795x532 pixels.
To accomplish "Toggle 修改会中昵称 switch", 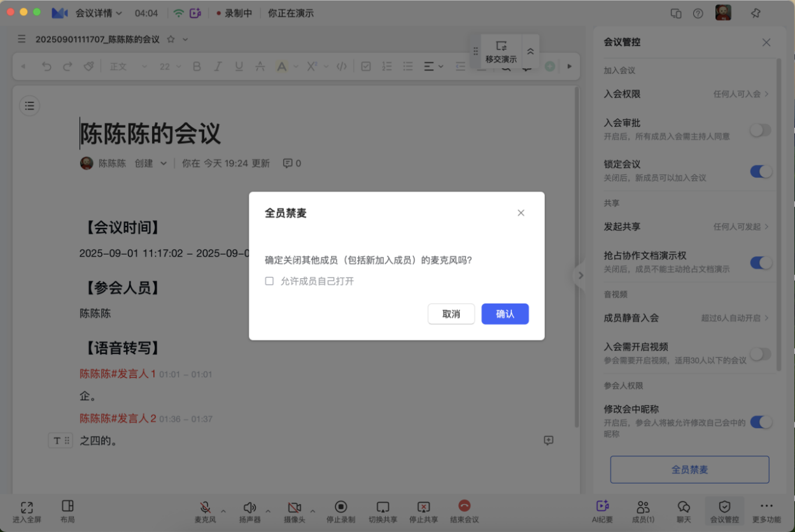I will (761, 421).
